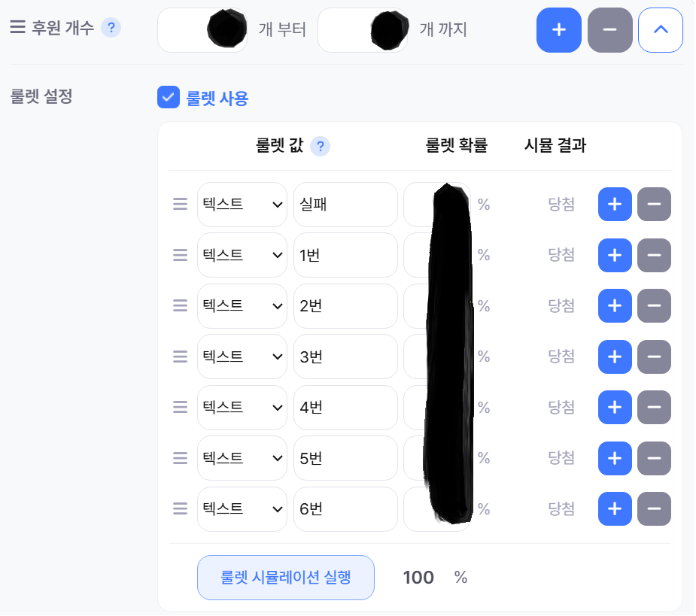This screenshot has width=696, height=616.
Task: Add a row after the 3번 entry
Action: 615,356
